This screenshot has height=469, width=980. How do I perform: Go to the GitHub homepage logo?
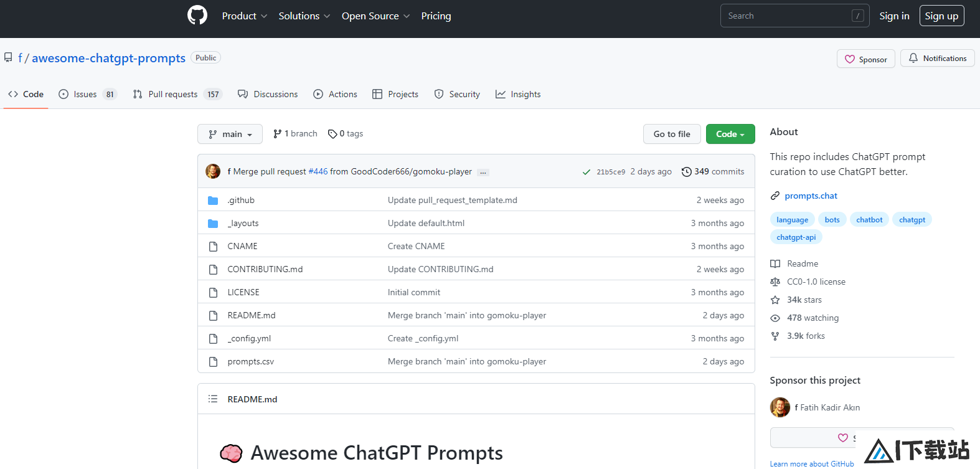click(x=197, y=16)
